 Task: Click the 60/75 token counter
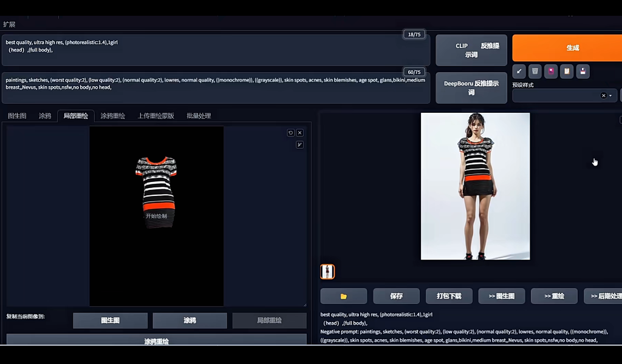pyautogui.click(x=414, y=72)
